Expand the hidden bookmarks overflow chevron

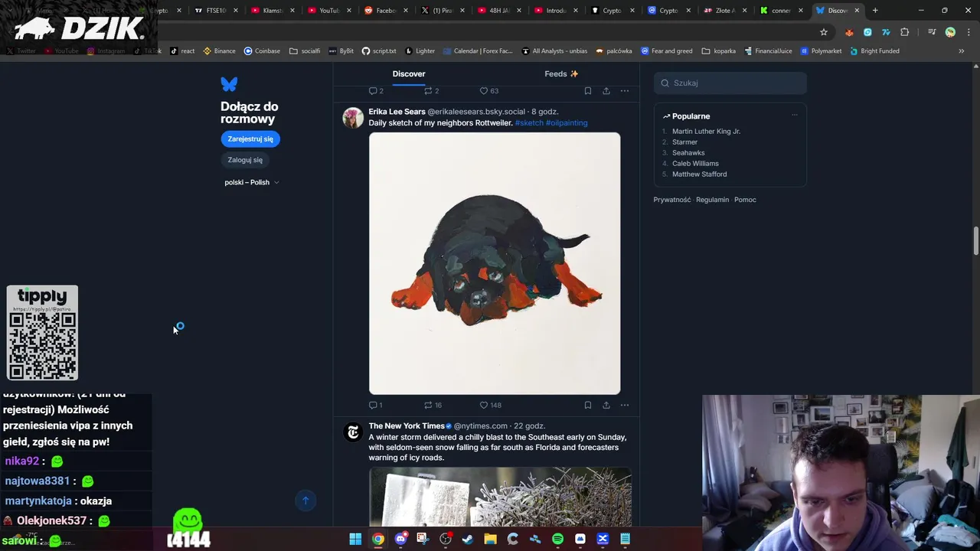pyautogui.click(x=961, y=51)
